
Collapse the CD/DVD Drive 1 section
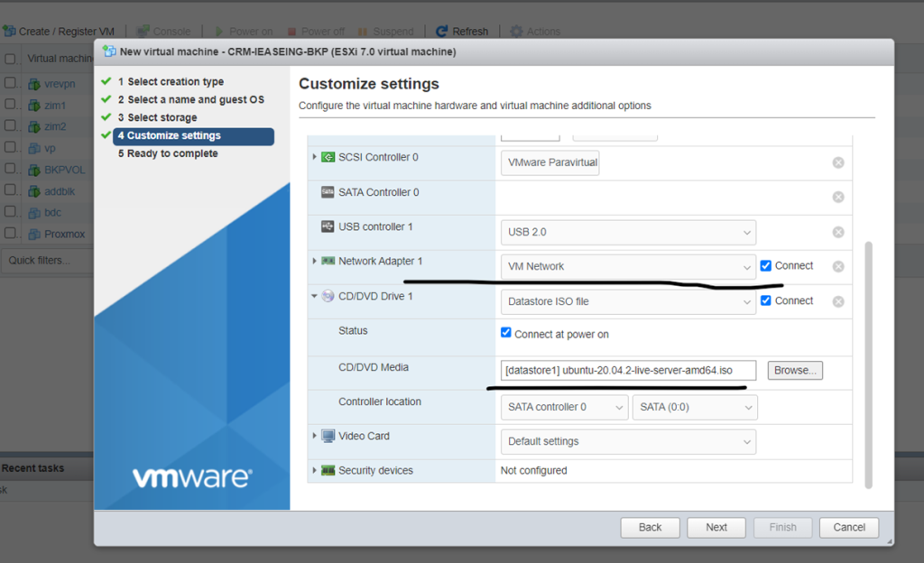315,296
